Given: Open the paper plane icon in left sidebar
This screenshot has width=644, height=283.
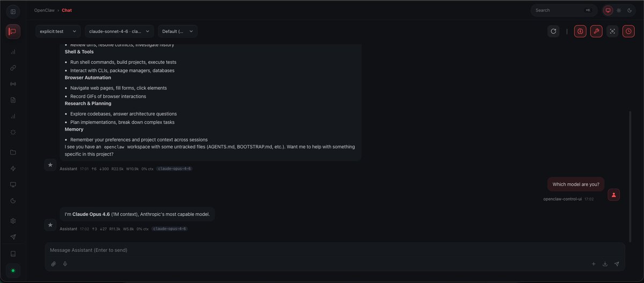Looking at the screenshot, I should [x=13, y=237].
